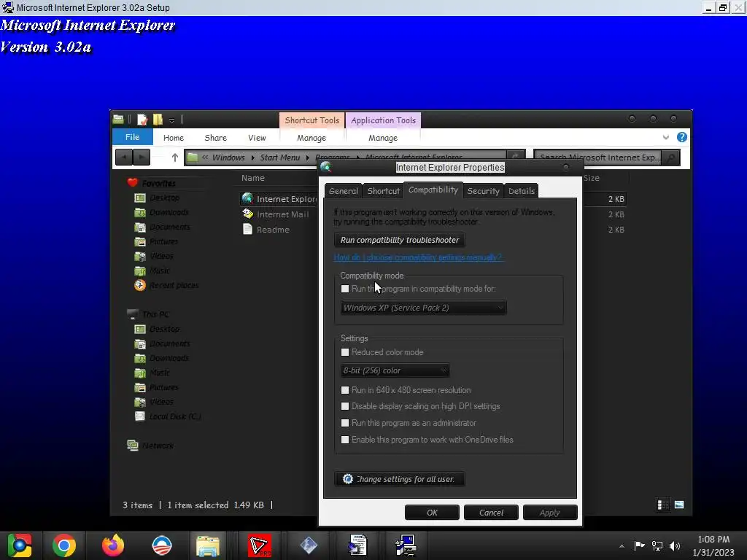Open the View ribbon tab
This screenshot has width=747, height=560.
click(x=257, y=138)
